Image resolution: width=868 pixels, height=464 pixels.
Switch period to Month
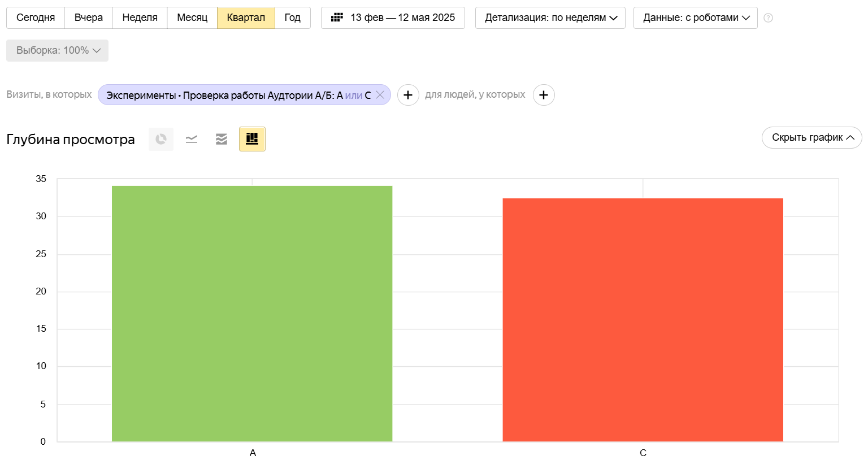coord(192,18)
